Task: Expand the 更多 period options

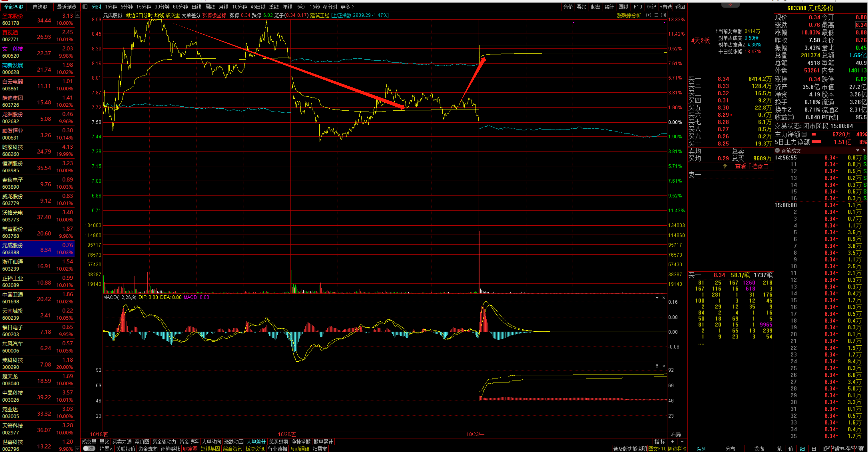Action: point(347,7)
